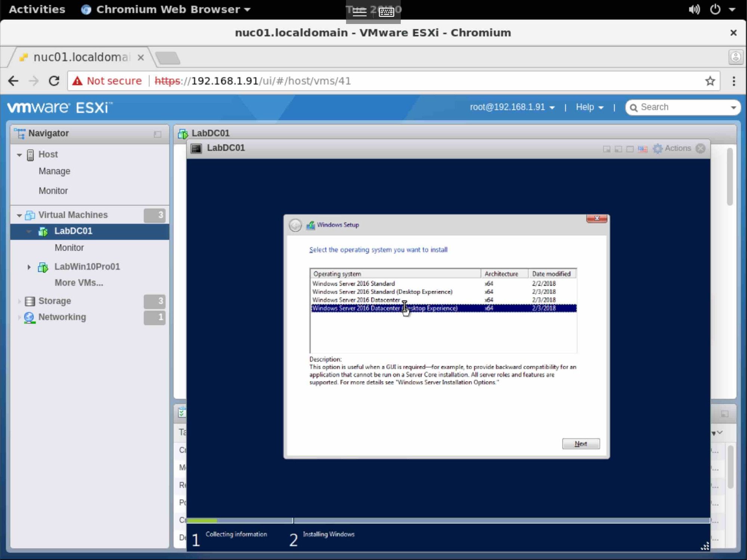Click the LabDC01 VM icon in Navigator
This screenshot has width=747, height=560.
[x=43, y=232]
